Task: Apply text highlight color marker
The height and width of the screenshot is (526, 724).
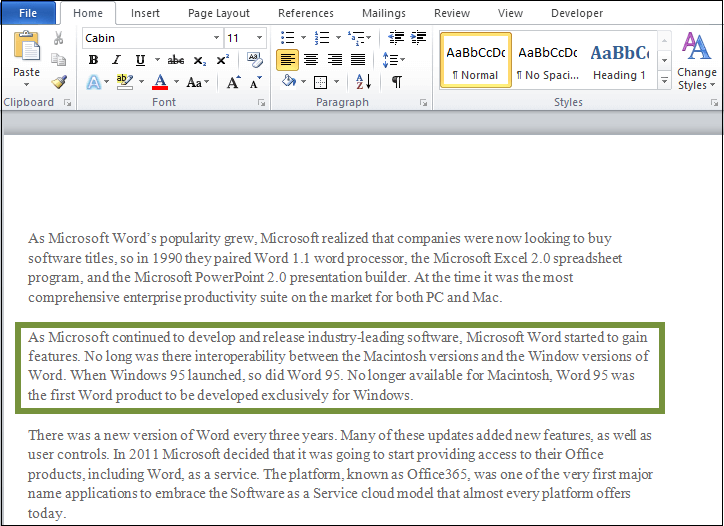Action: pyautogui.click(x=125, y=82)
